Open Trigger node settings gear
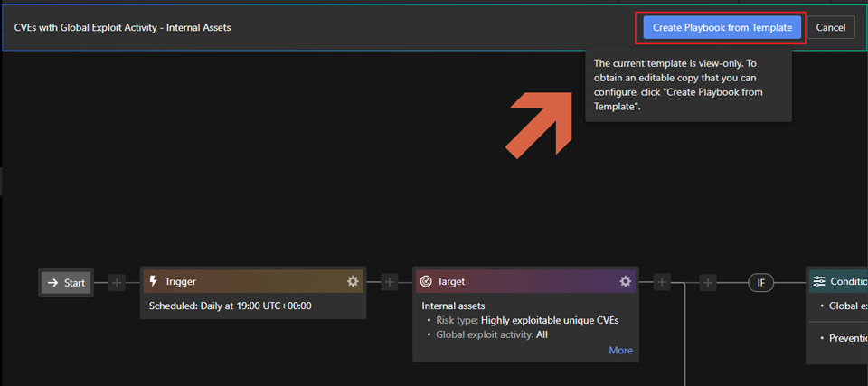868x386 pixels. (x=353, y=281)
